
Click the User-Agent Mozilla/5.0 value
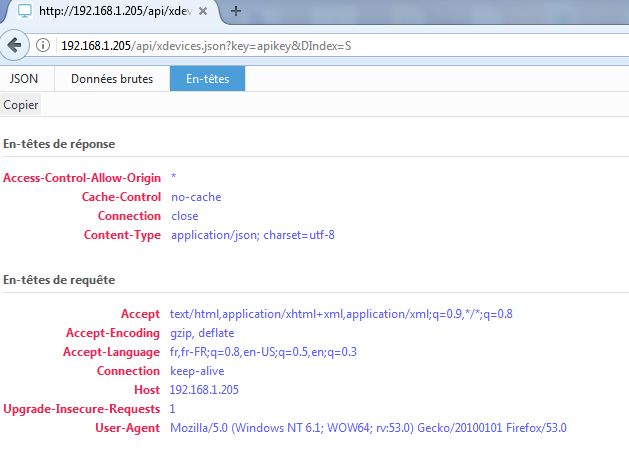(368, 428)
